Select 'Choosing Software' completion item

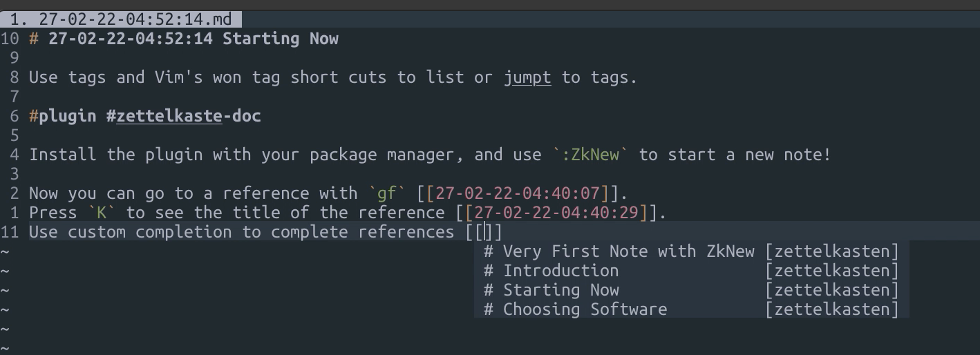[x=691, y=309]
